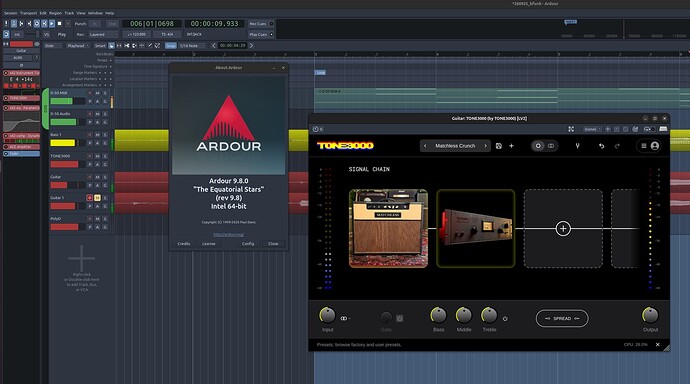Click the input link icon next to Input knob
This screenshot has height=384, width=690.
click(344, 318)
